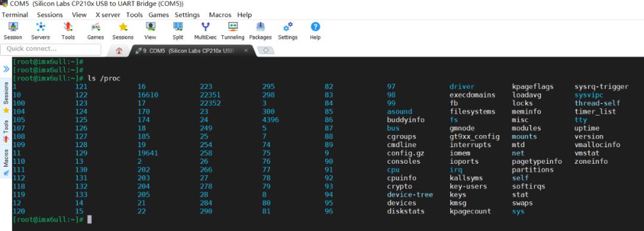The width and height of the screenshot is (644, 231).
Task: Open the Session toolbar icon
Action: [13, 31]
